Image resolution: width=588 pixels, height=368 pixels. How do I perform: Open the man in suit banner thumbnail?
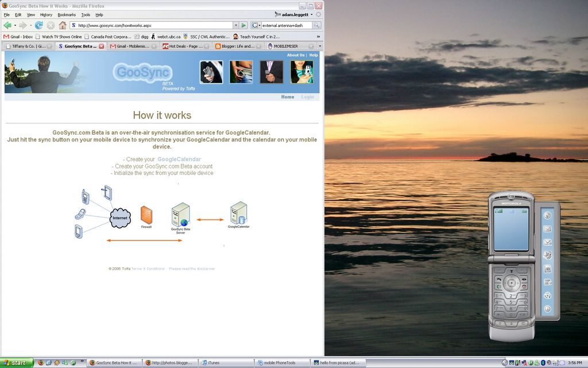[x=272, y=72]
